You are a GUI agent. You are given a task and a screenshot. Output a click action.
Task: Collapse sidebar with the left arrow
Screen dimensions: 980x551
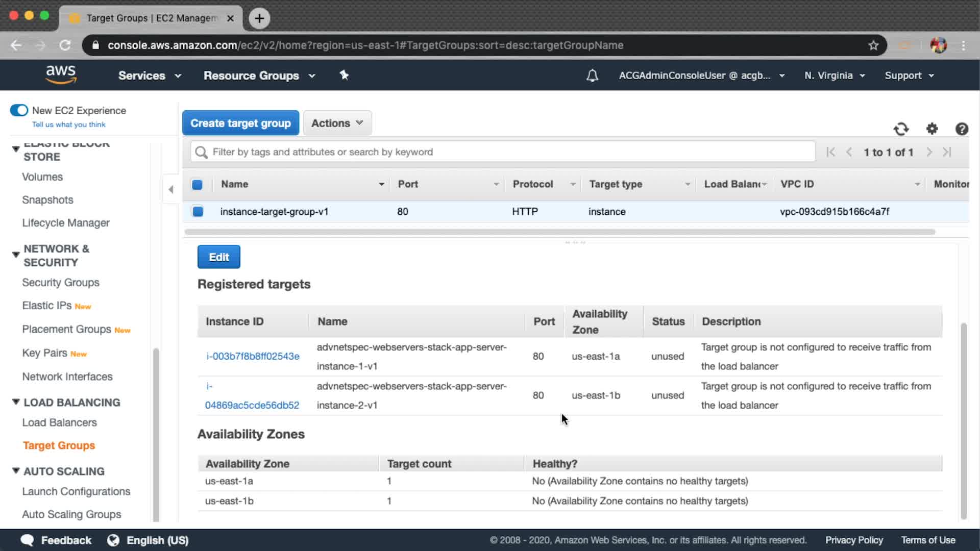[x=171, y=190]
